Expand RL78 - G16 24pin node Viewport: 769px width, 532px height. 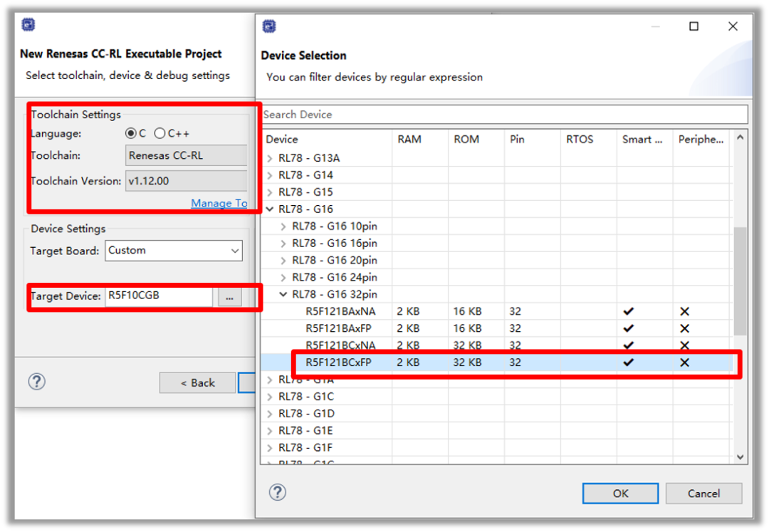tap(283, 278)
